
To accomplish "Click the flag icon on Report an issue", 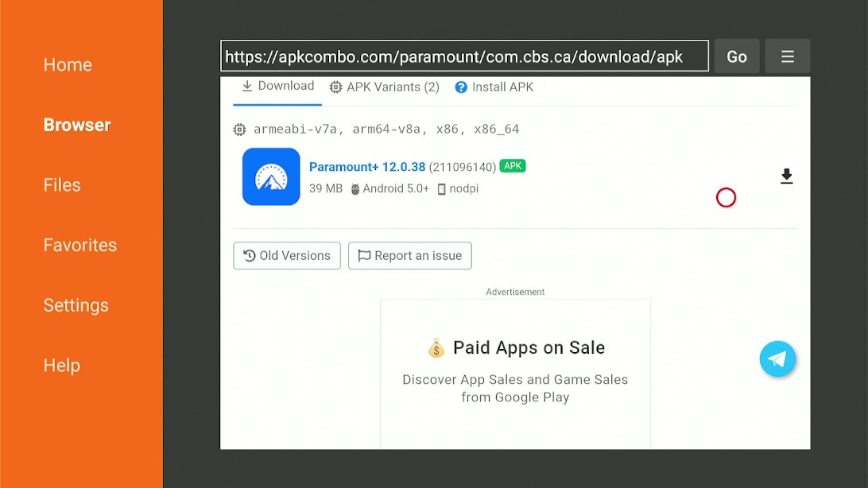I will [x=364, y=256].
